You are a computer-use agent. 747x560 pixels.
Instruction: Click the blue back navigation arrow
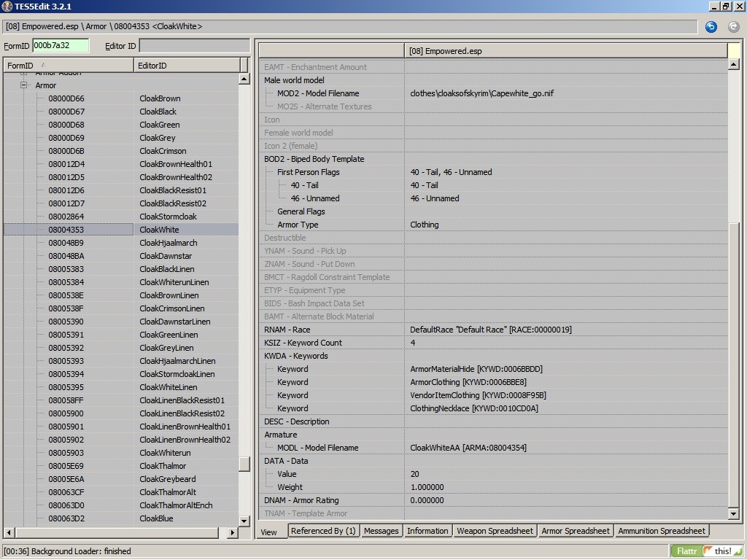tap(711, 27)
